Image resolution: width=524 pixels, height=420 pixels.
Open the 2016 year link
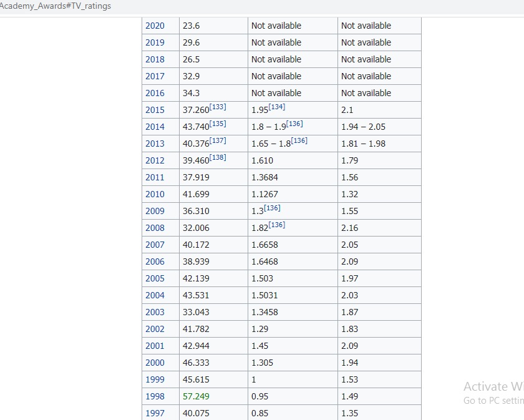point(155,94)
